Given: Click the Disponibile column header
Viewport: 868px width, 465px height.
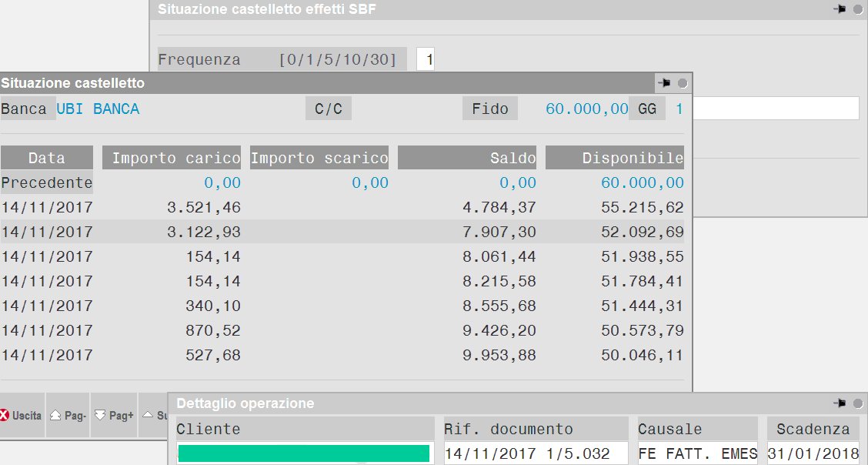Looking at the screenshot, I should [x=614, y=158].
